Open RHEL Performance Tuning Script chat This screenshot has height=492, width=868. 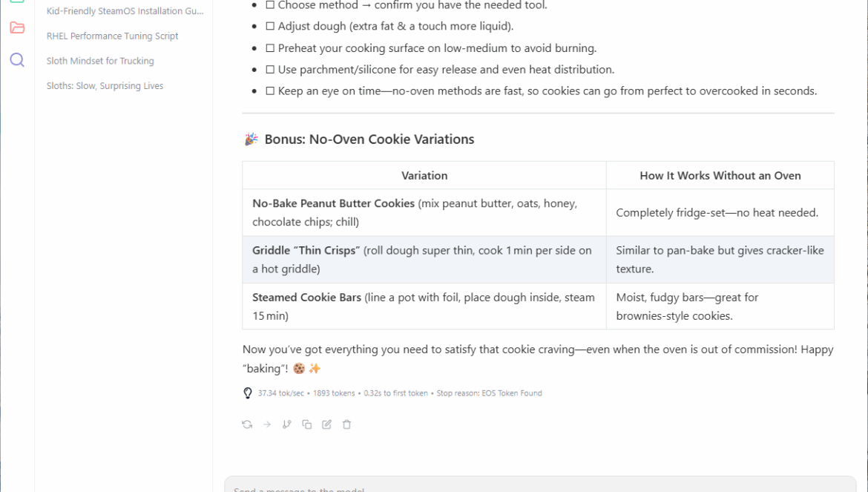[113, 36]
